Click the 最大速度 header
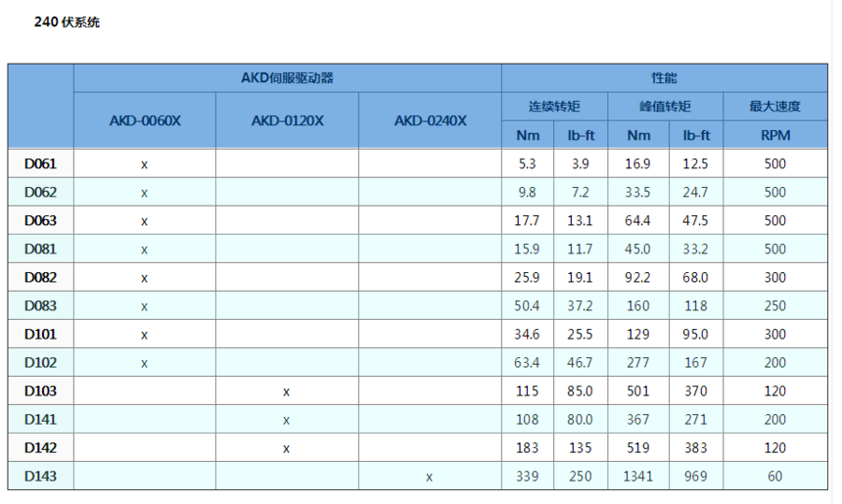This screenshot has height=504, width=842. click(774, 107)
